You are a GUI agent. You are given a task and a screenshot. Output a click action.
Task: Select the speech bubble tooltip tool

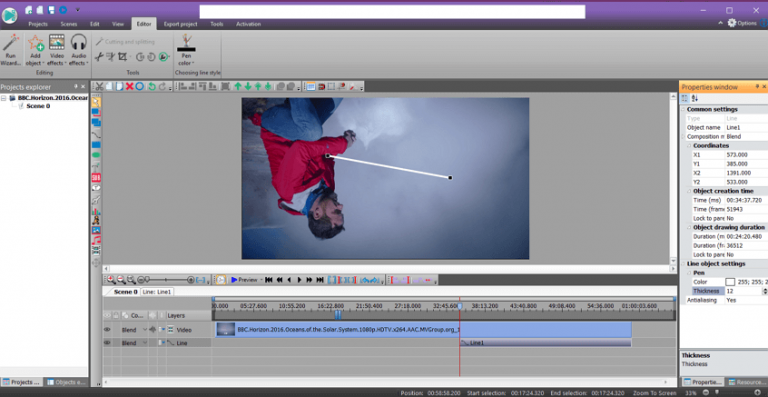[x=96, y=187]
